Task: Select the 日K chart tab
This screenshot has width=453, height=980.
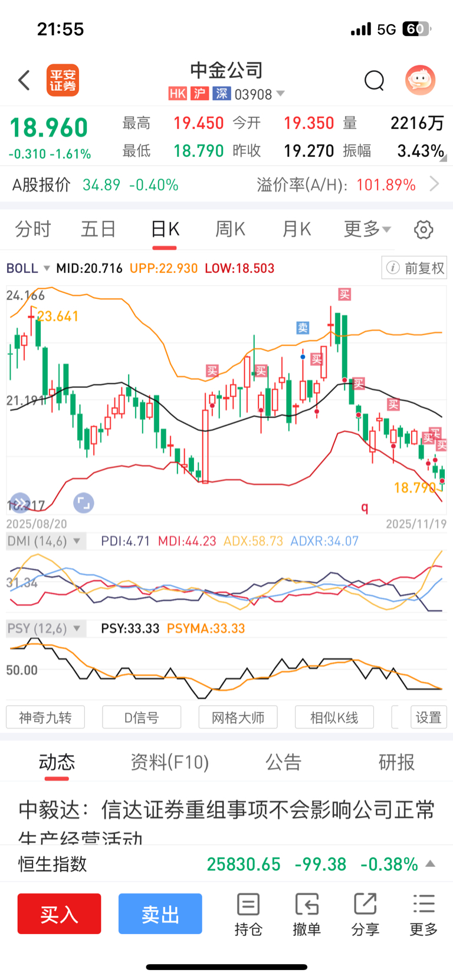Action: click(165, 229)
